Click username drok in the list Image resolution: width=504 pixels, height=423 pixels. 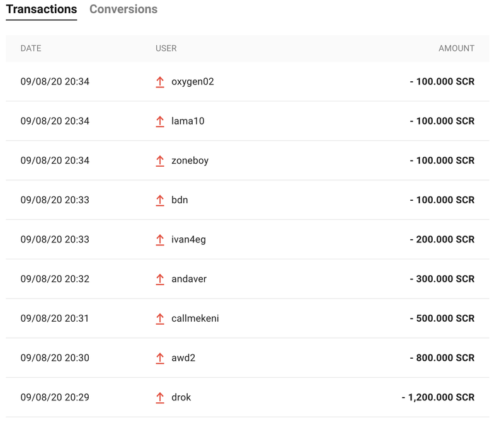click(181, 397)
